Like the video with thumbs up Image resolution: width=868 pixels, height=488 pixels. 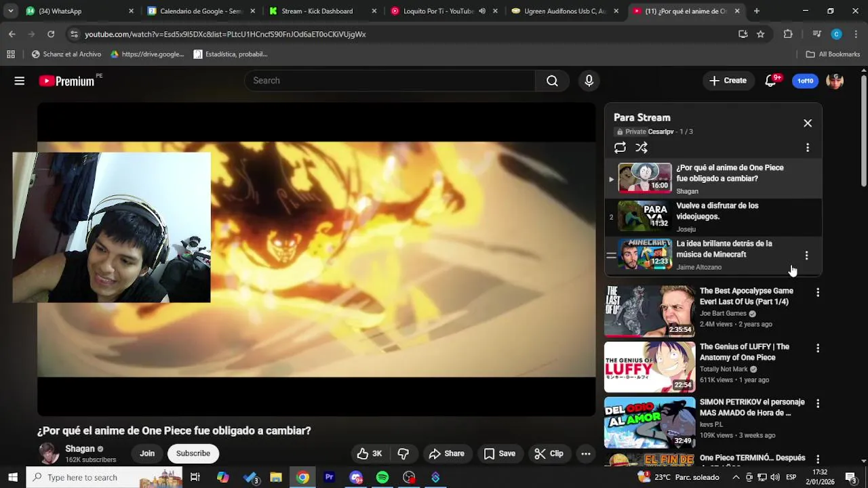tap(370, 453)
